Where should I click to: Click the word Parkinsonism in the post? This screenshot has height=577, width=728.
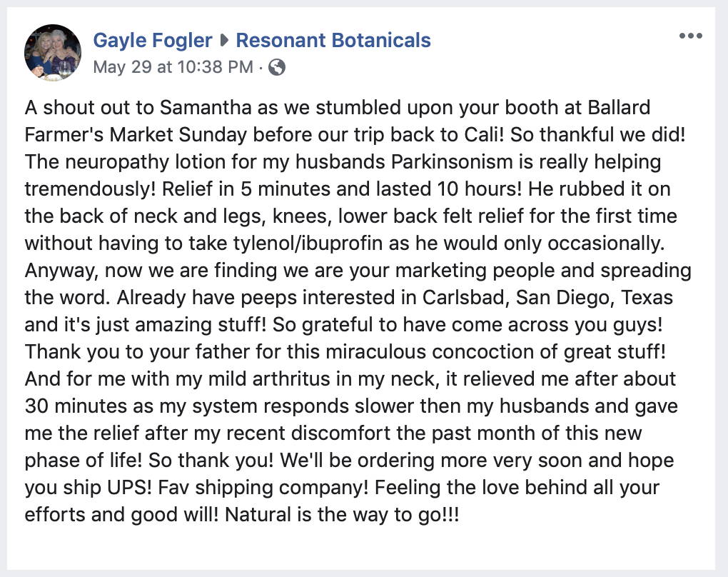(453, 161)
